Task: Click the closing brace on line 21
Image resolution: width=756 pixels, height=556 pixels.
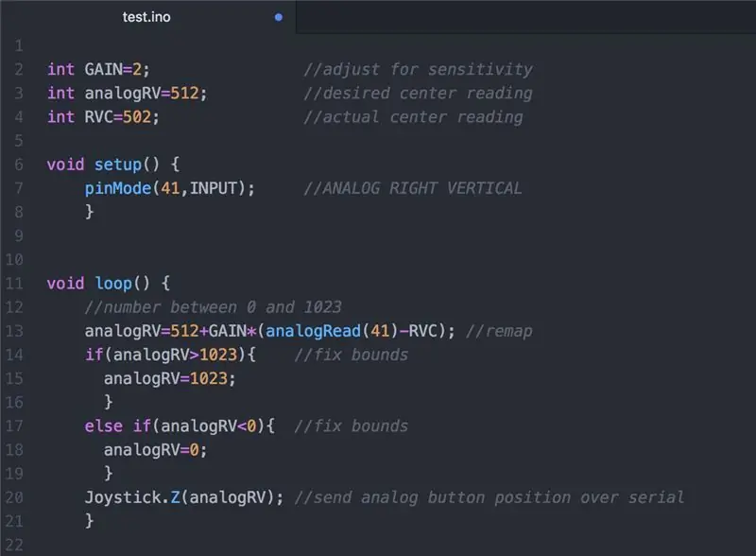Action: pos(89,521)
